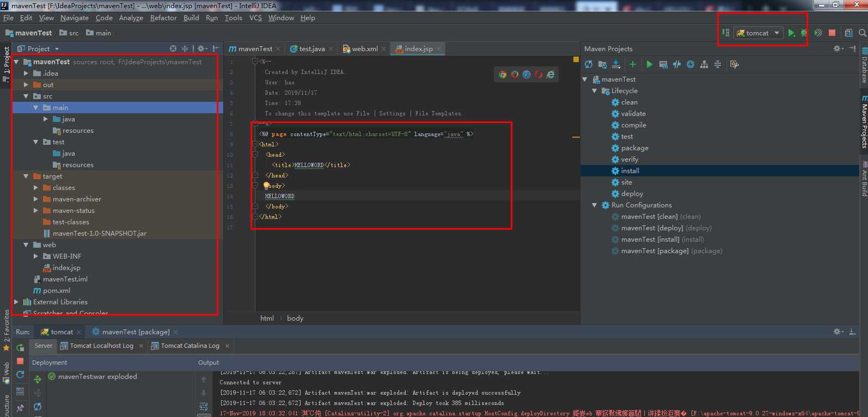Show Maven dependencies diagram
868x417 pixels.
tap(704, 64)
